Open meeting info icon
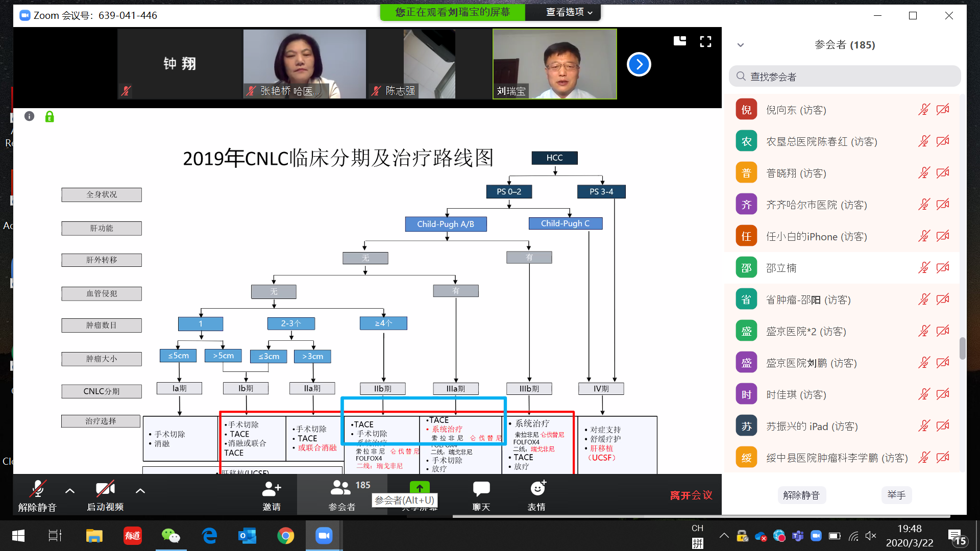The image size is (980, 551). [30, 116]
